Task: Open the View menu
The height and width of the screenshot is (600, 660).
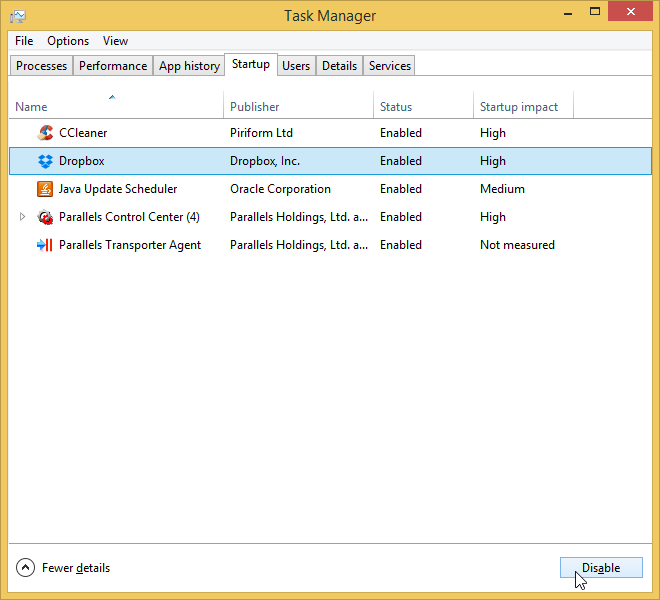Action: pyautogui.click(x=115, y=41)
